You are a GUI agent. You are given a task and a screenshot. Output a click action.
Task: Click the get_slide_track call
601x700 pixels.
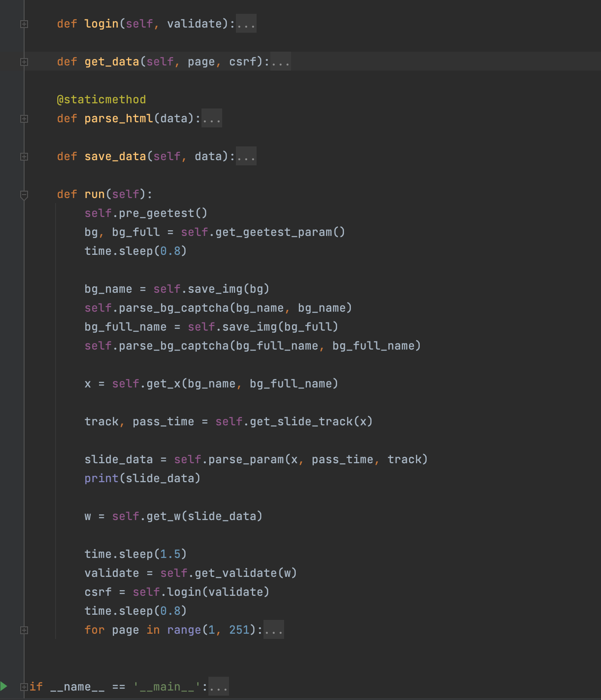301,421
